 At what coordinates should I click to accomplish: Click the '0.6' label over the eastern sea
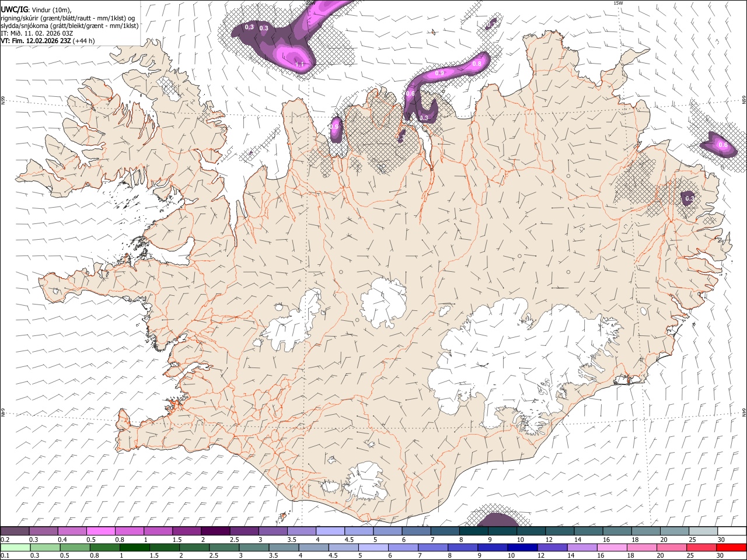click(x=722, y=145)
